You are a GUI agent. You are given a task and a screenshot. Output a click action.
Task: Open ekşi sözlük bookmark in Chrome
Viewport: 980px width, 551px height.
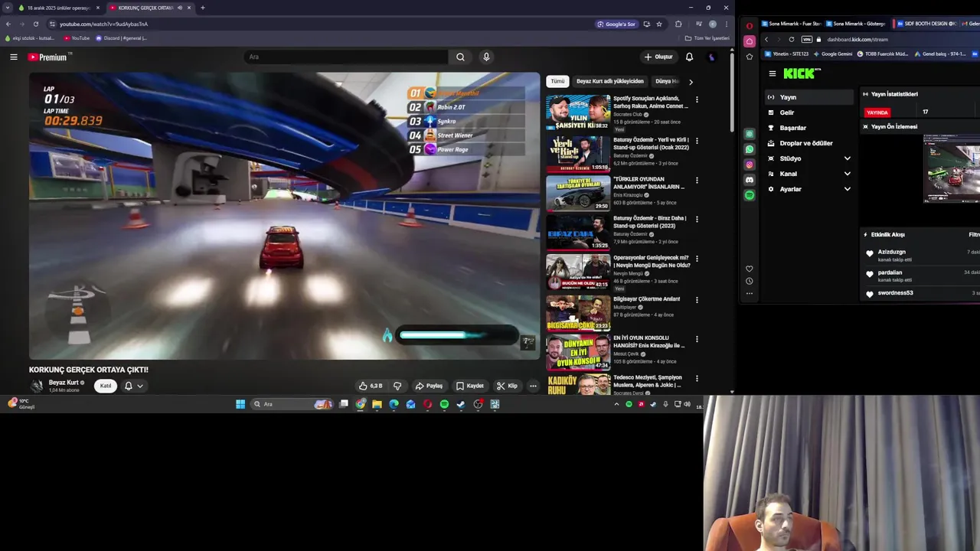click(31, 38)
